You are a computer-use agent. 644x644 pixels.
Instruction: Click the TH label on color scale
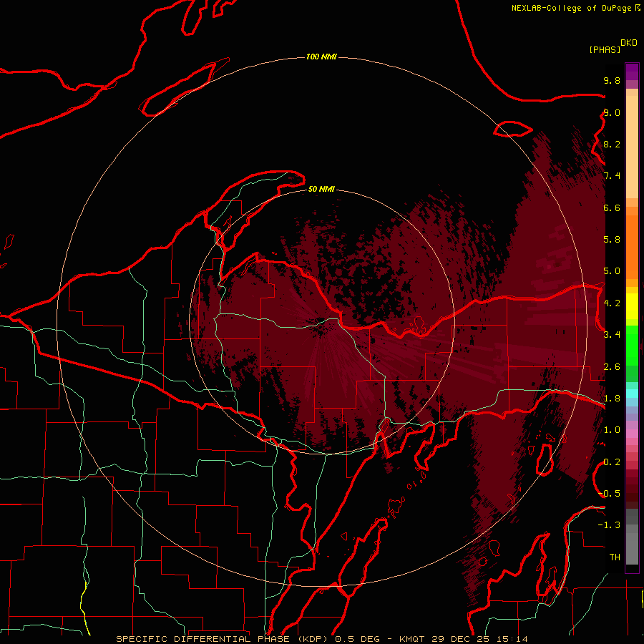[615, 557]
